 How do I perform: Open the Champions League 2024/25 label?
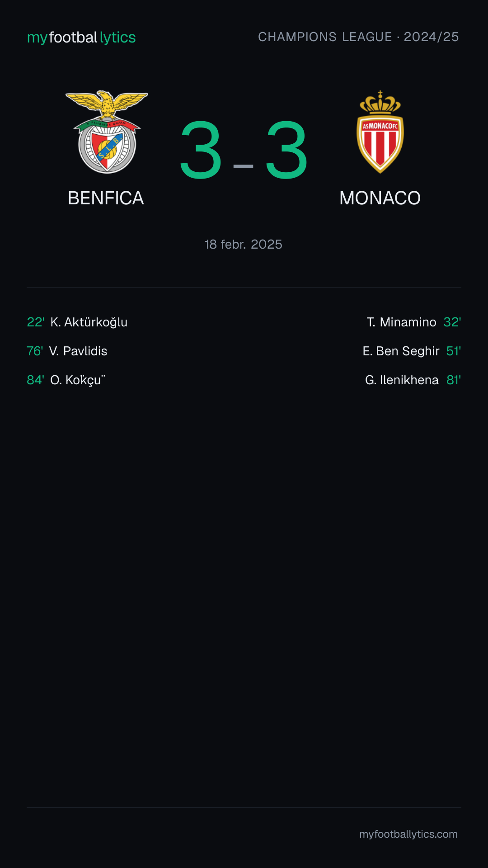[358, 37]
